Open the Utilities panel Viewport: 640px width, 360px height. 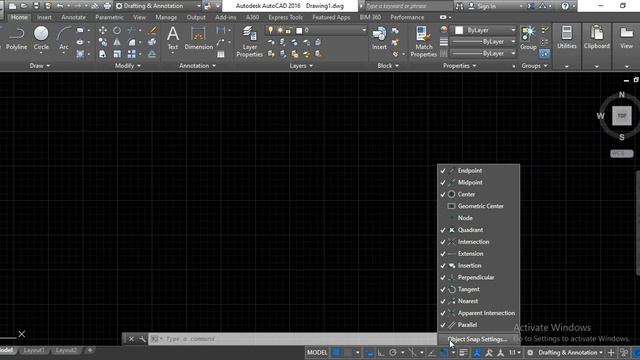(x=567, y=38)
